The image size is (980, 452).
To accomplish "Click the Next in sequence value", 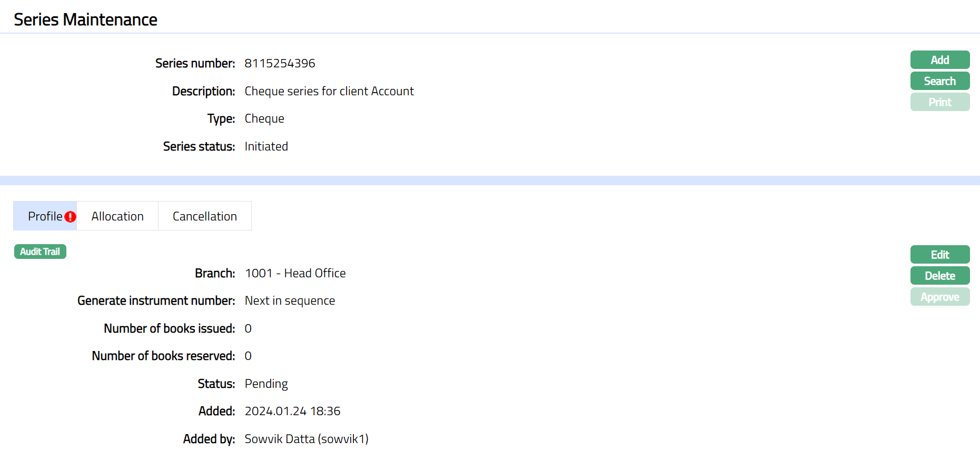I will [290, 300].
